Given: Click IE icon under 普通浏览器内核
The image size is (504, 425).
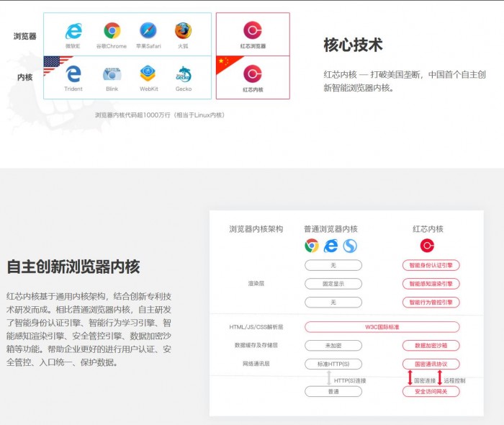Looking at the screenshot, I should (x=330, y=246).
